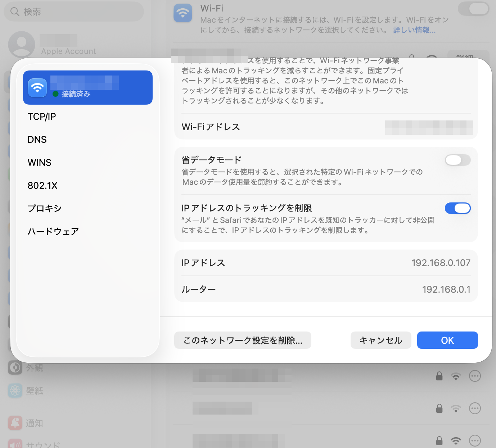This screenshot has width=496, height=448.
Task: Open the TCP/IP settings pane
Action: (42, 116)
